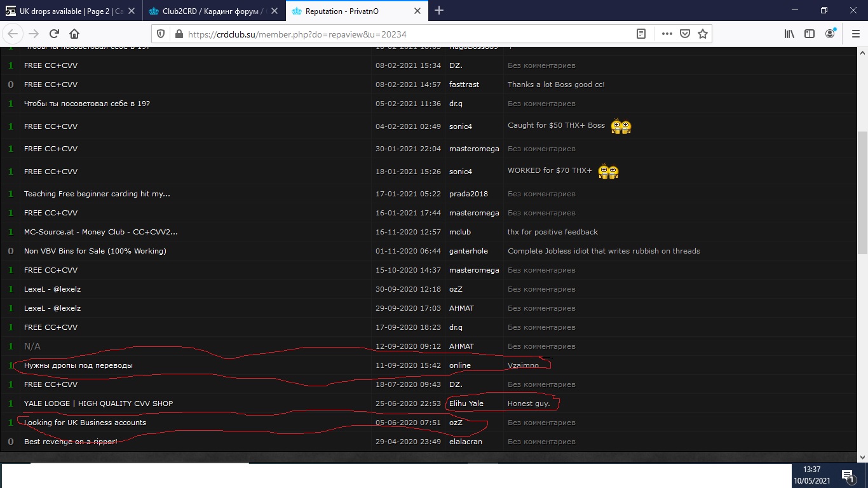Screen dimensions: 868x488
Task: Toggle Reader View in the address bar
Action: tap(641, 34)
